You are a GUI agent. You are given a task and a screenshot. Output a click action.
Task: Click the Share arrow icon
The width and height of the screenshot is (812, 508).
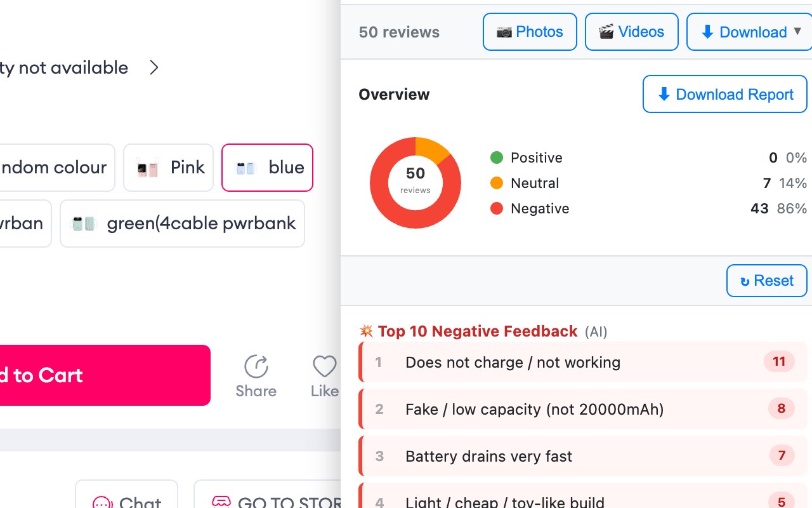(x=256, y=366)
